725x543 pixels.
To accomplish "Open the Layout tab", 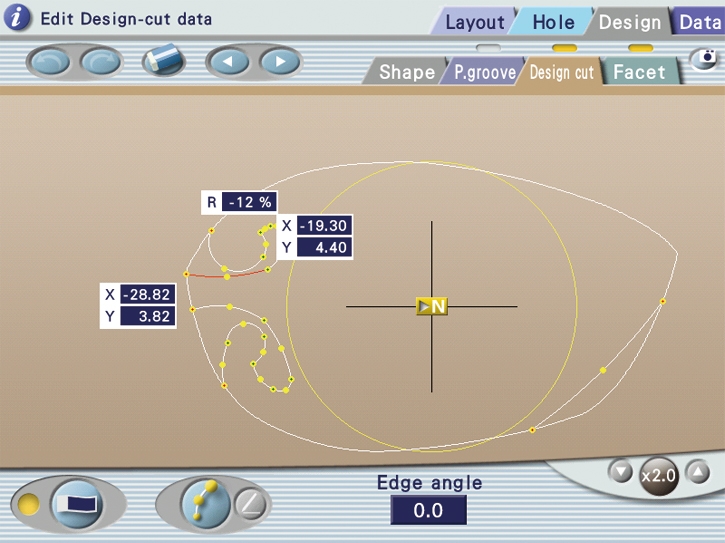I will click(474, 22).
